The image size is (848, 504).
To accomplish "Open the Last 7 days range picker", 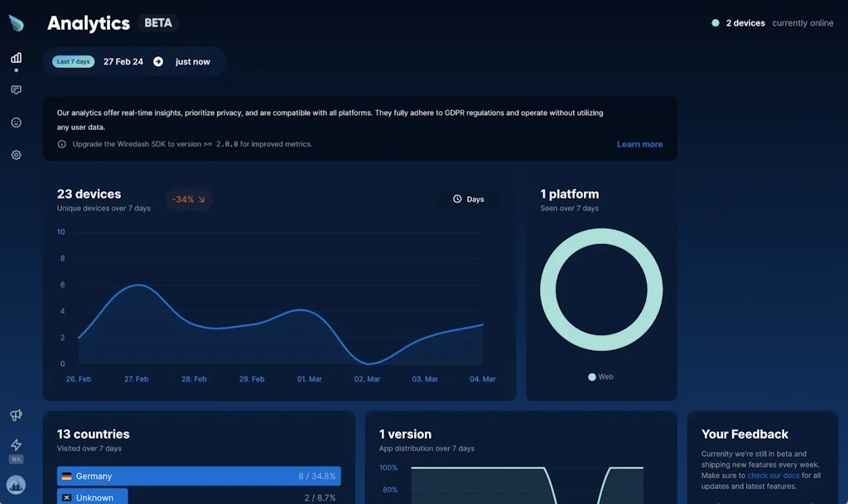I will click(x=72, y=61).
